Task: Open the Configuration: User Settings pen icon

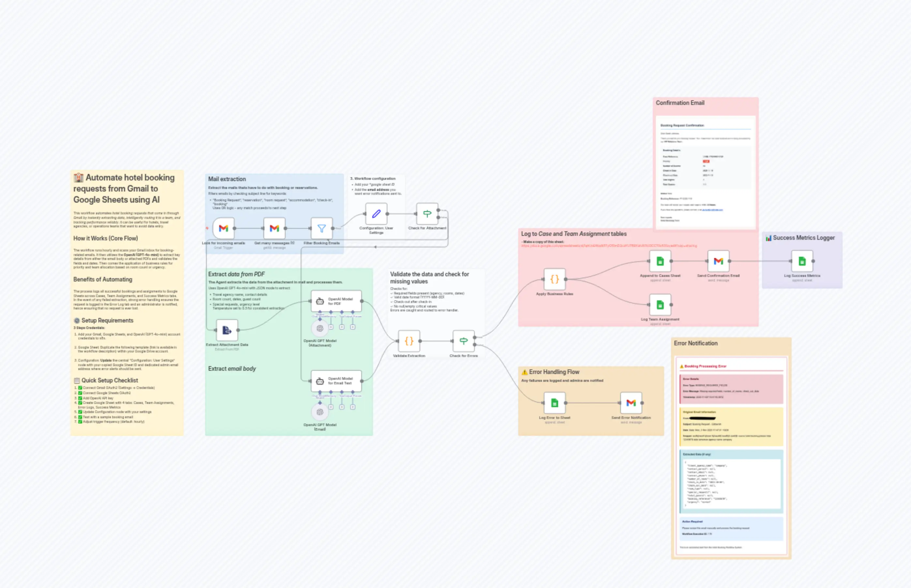Action: click(x=376, y=214)
